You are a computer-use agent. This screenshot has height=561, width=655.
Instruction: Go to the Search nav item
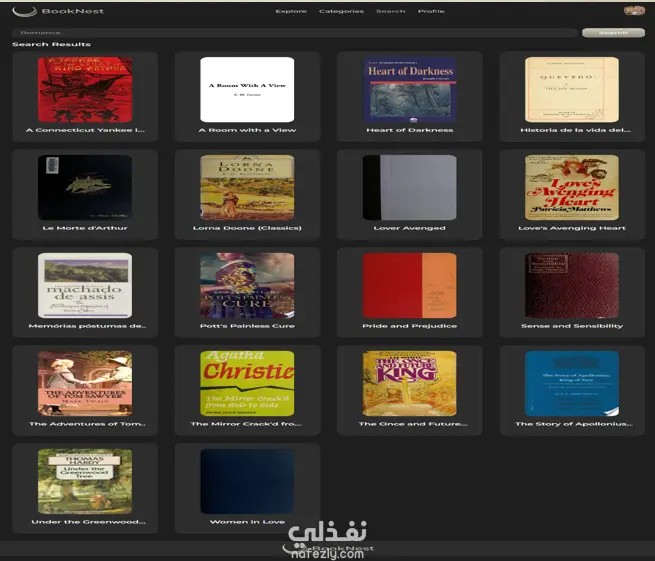tap(391, 11)
